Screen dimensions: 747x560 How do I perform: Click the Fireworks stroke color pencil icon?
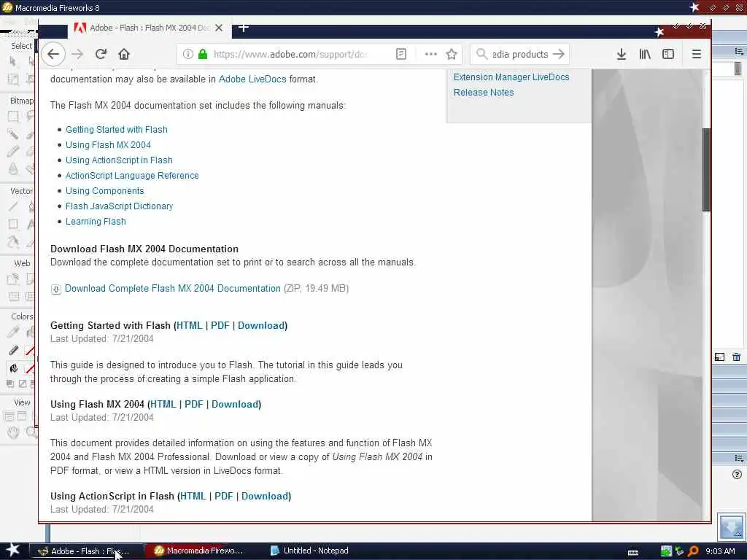13,351
